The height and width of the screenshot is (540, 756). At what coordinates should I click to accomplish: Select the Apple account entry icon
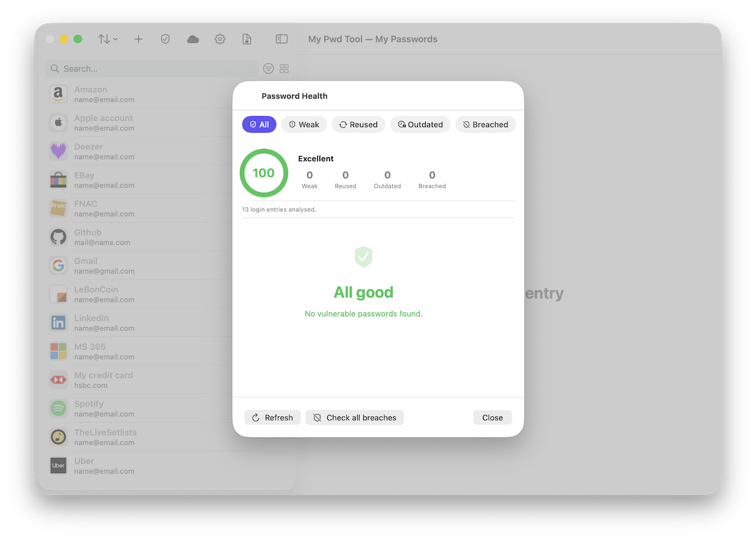(x=58, y=123)
